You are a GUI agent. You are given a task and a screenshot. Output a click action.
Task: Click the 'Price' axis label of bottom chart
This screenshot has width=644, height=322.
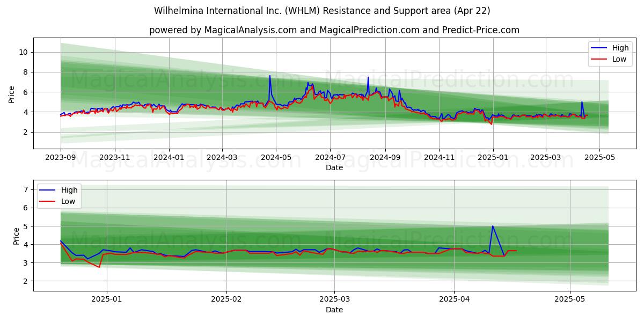[16, 236]
